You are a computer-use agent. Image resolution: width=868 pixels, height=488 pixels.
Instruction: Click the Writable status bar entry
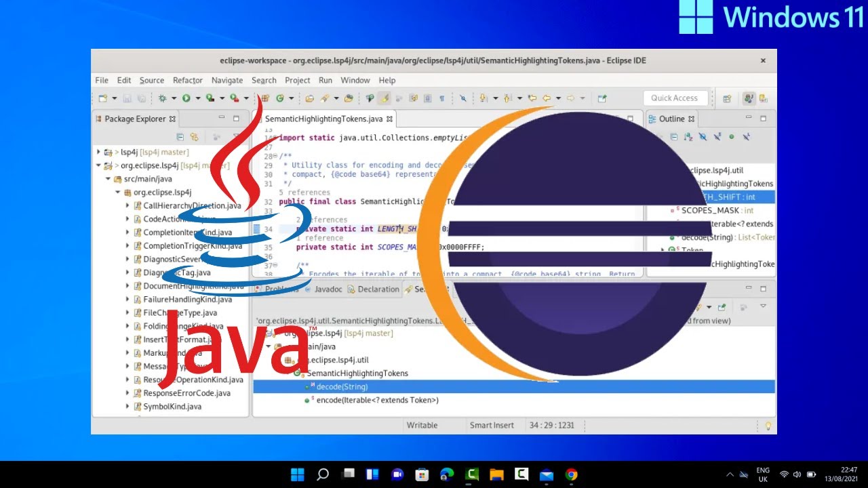tap(422, 425)
